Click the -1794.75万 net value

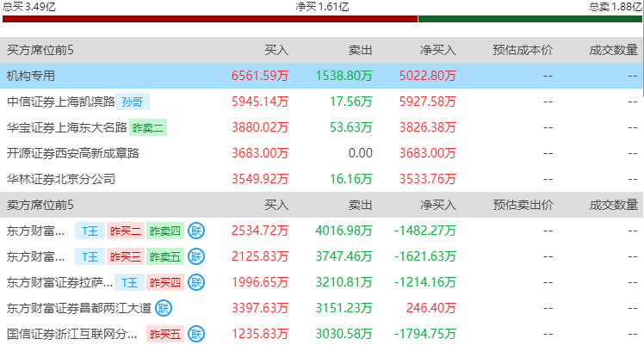click(425, 335)
